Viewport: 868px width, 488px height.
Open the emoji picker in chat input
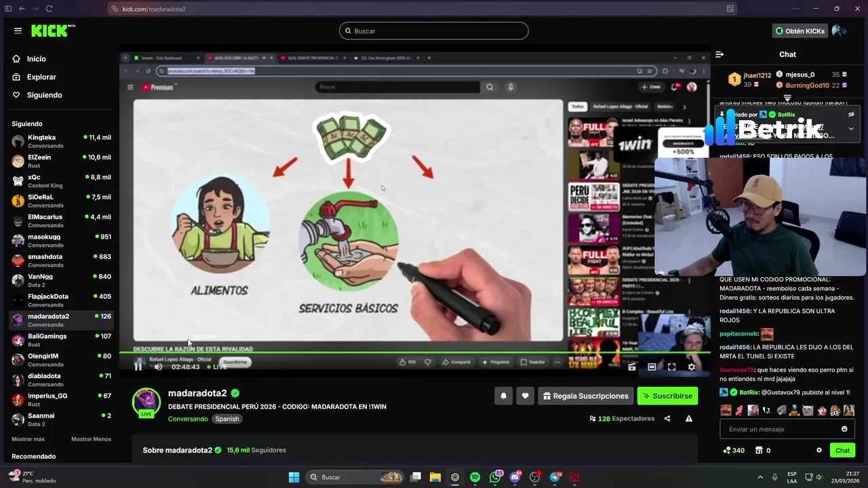pos(844,429)
